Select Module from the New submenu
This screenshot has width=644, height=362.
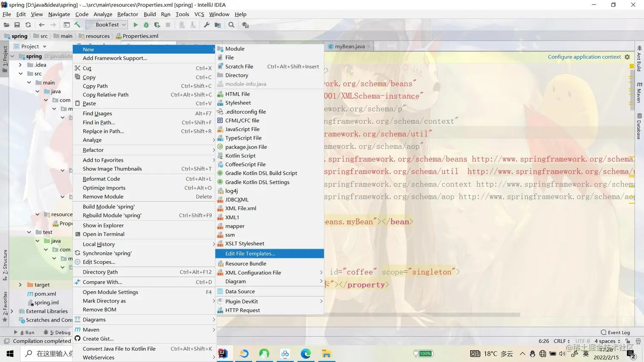click(x=270, y=49)
